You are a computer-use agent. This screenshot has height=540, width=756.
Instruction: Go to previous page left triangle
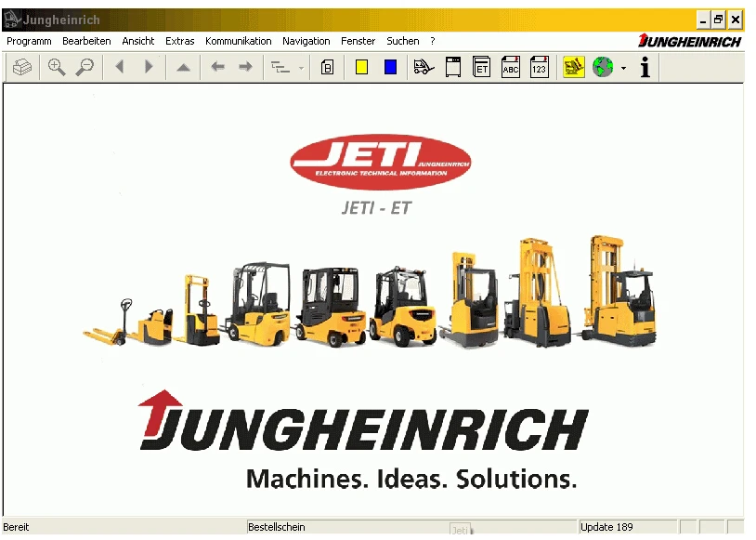point(120,67)
